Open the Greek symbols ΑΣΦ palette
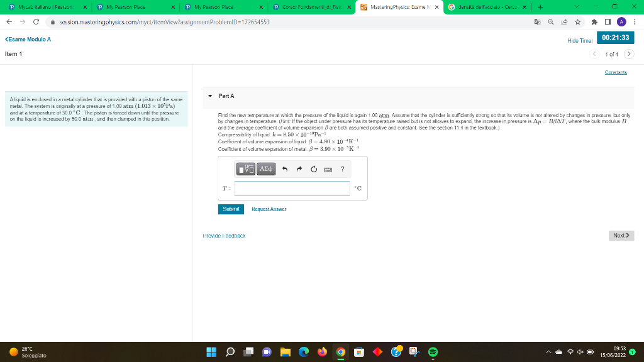Image resolution: width=644 pixels, height=362 pixels. (x=265, y=168)
